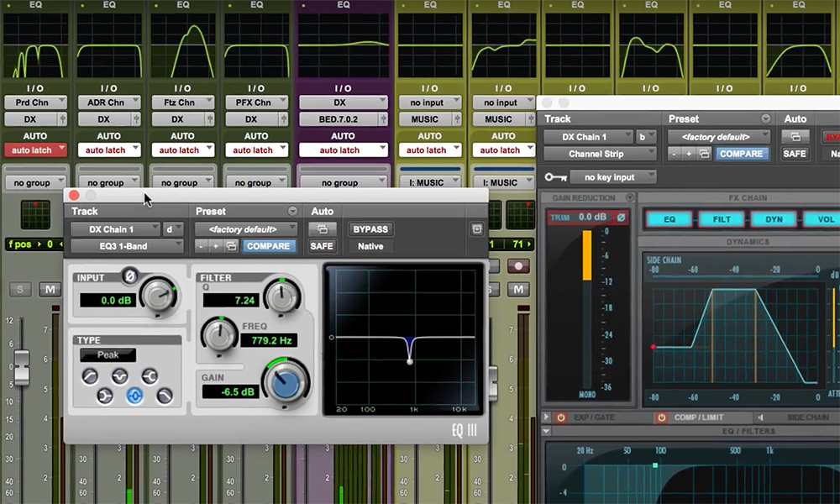
Task: Toggle the EXP / GATE power button
Action: [559, 417]
